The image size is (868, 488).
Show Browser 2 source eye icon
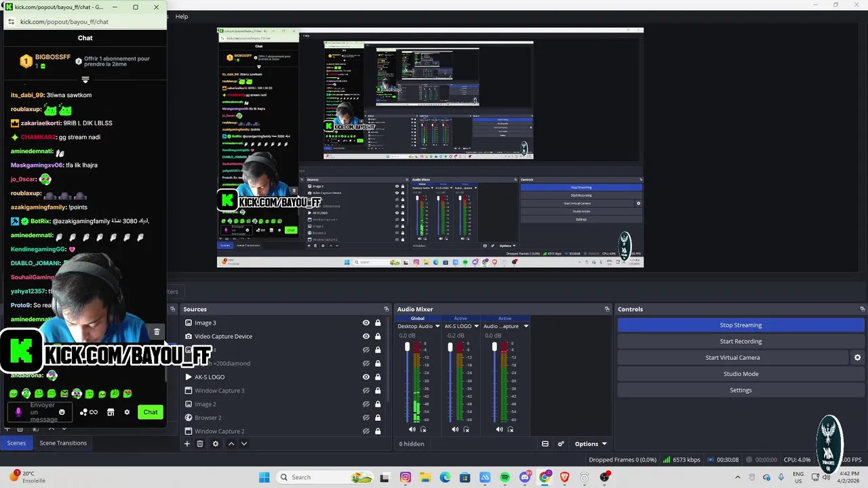click(366, 418)
